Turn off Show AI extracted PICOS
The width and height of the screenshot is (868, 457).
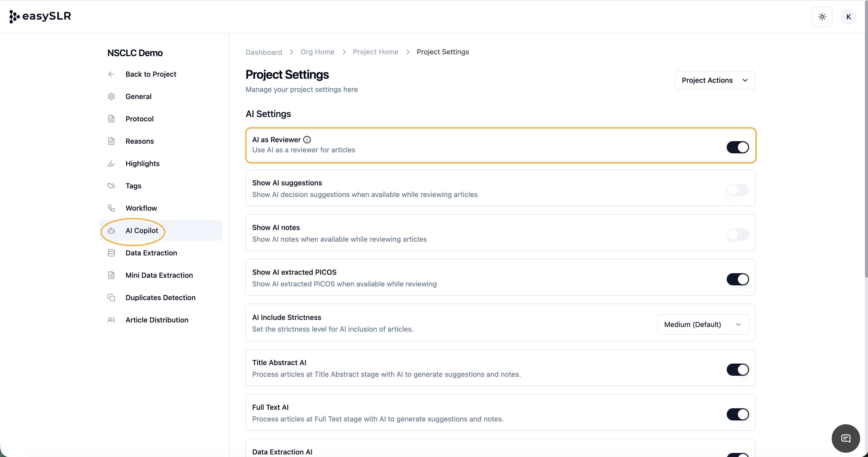pos(737,279)
